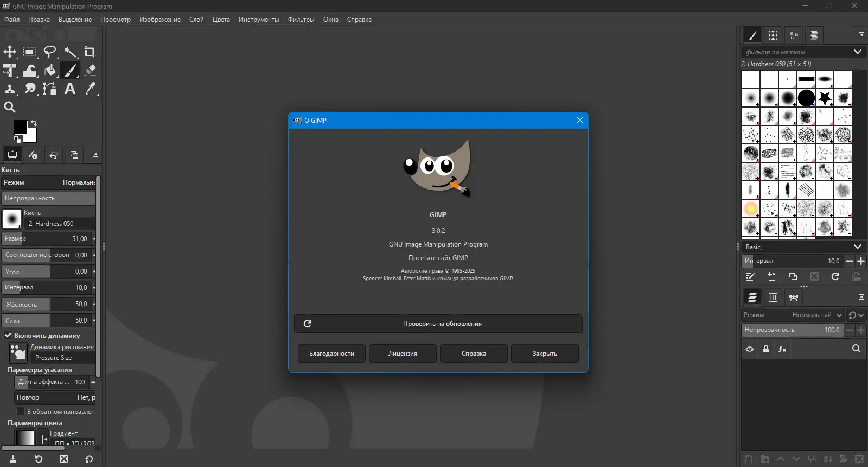Select the Free Select lasso tool

pyautogui.click(x=50, y=52)
